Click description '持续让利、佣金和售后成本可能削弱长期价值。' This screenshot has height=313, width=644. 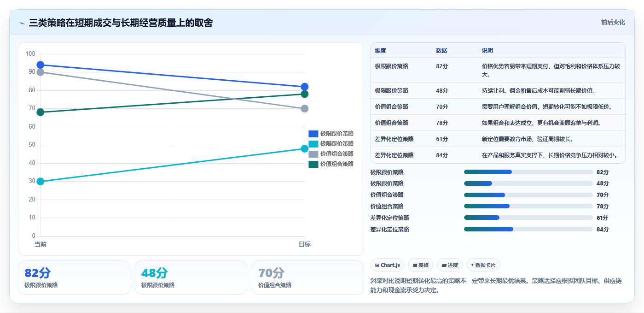coord(540,91)
